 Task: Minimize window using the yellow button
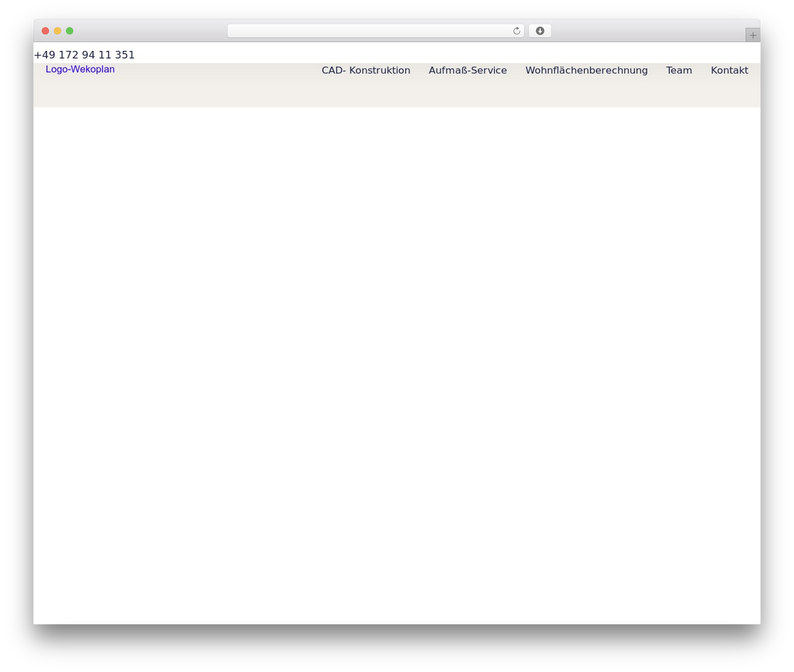58,31
